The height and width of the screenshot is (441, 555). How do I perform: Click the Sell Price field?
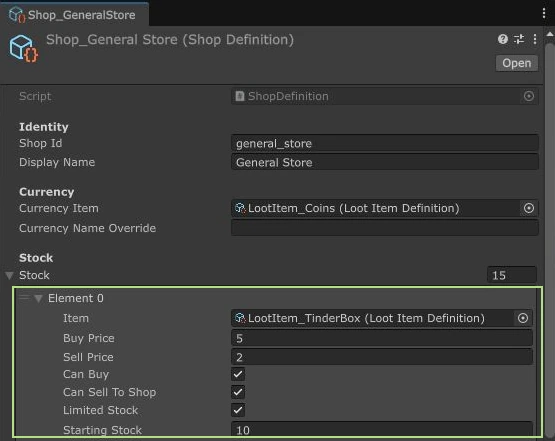pyautogui.click(x=382, y=357)
